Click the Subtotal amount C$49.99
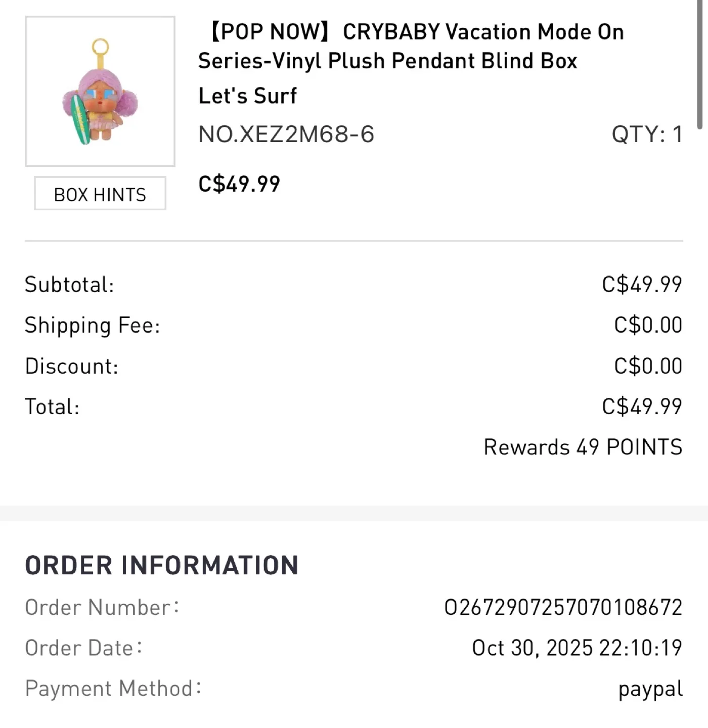 [642, 284]
